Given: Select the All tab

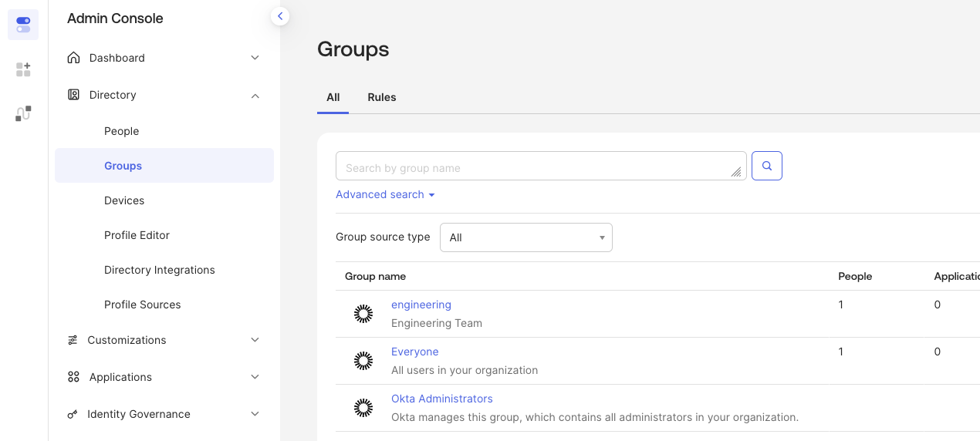Looking at the screenshot, I should 333,97.
